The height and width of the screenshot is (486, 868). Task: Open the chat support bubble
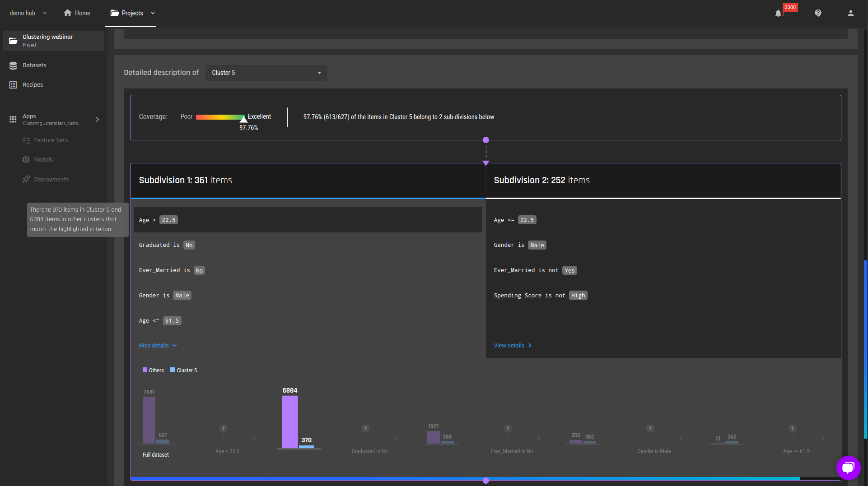pos(848,467)
